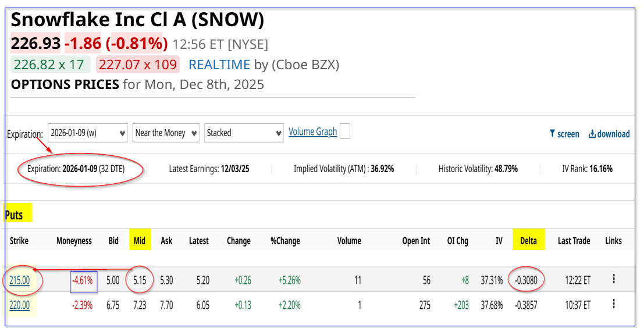Open links menu for 220.00 strike row
Viewport: 644px width, 328px height.
point(614,304)
